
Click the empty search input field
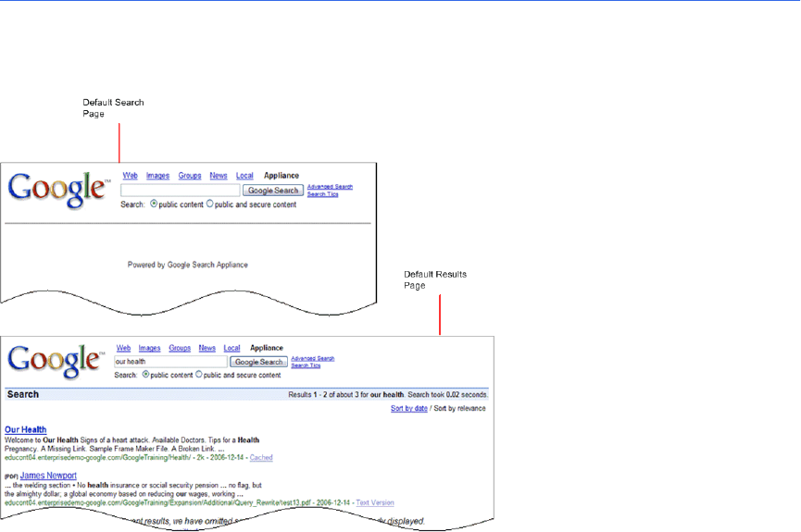pyautogui.click(x=180, y=191)
